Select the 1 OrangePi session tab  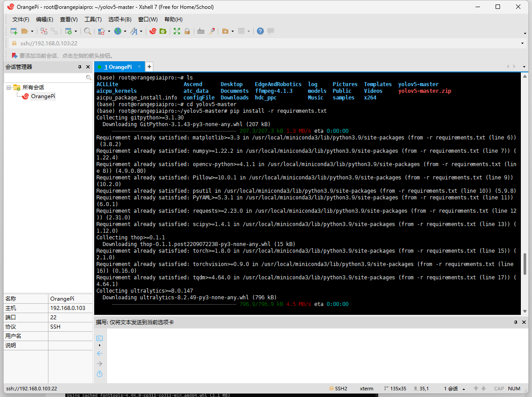[118, 67]
